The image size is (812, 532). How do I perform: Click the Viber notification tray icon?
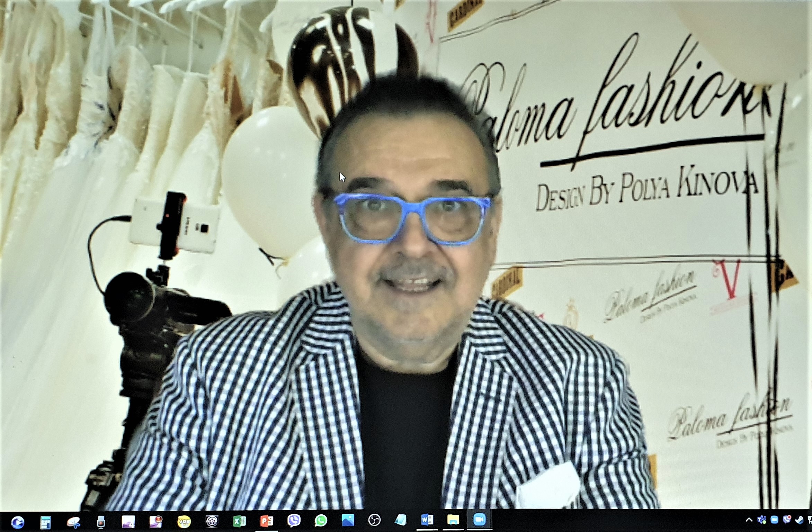coord(787,519)
